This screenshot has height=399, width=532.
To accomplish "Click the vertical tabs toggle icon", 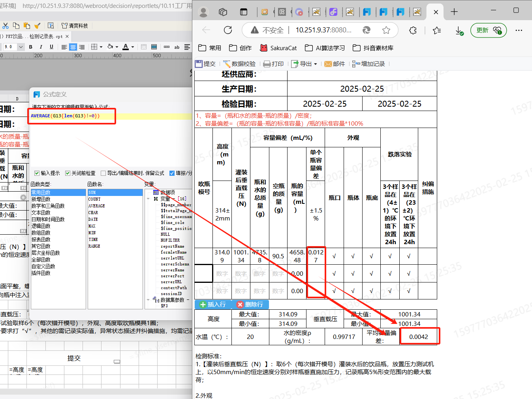I will pos(244,12).
